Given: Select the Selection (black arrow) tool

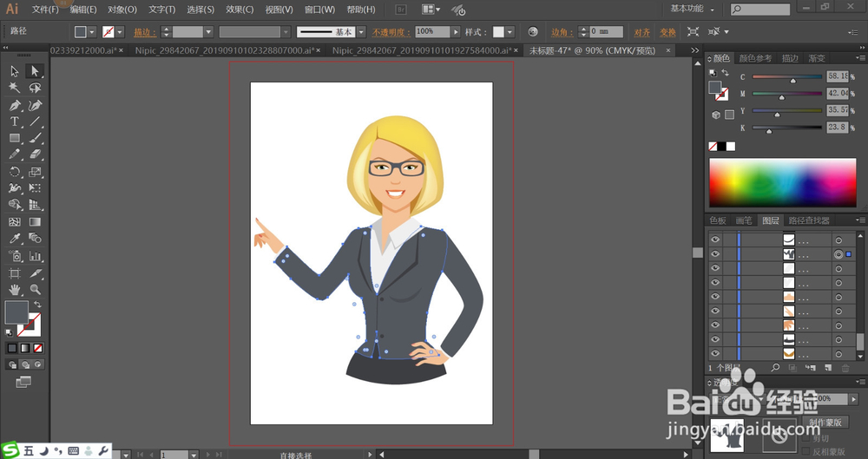Looking at the screenshot, I should (15, 71).
